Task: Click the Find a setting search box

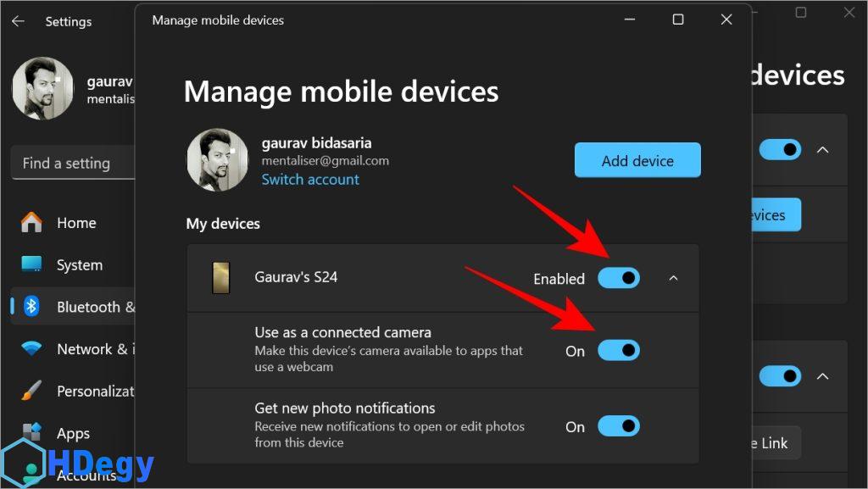Action: (72, 164)
